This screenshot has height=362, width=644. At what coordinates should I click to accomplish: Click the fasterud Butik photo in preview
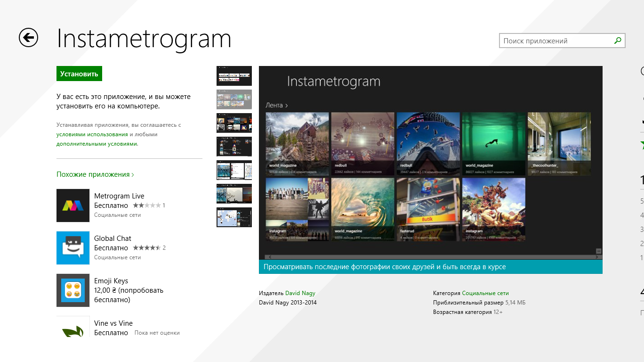(428, 209)
